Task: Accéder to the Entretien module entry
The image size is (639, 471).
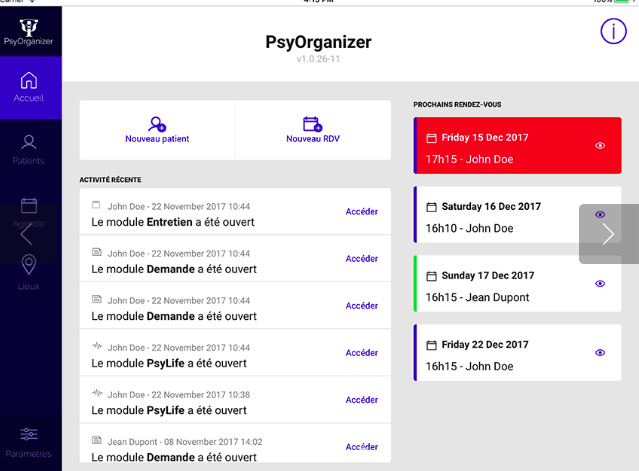Action: (362, 211)
